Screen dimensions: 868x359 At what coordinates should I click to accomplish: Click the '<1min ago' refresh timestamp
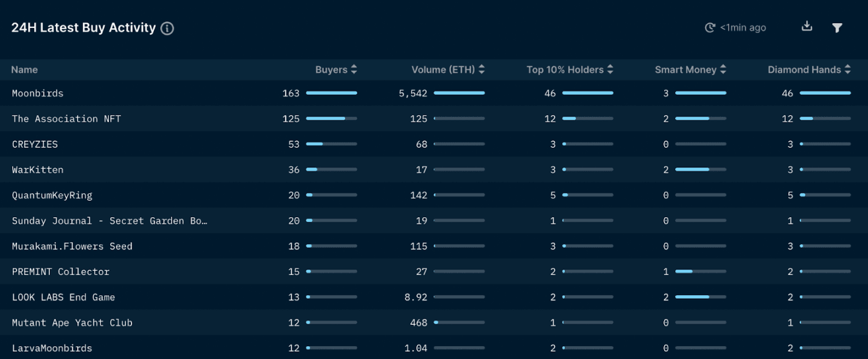click(x=743, y=27)
